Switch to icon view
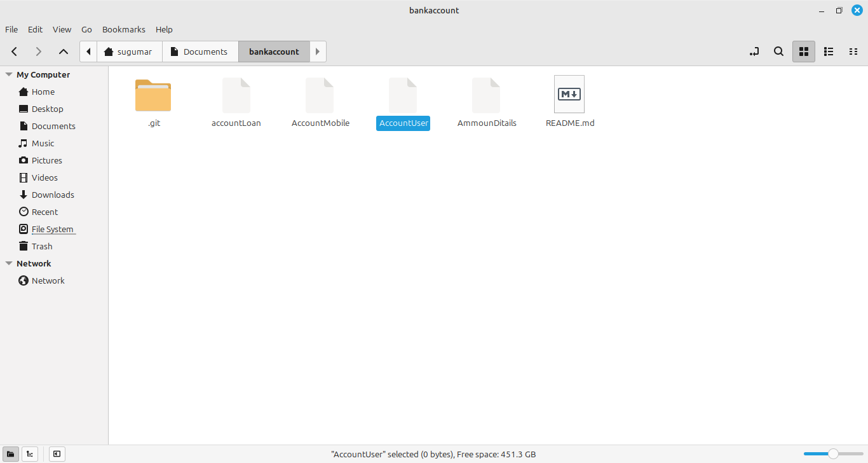Screen dimensions: 868x463 click(803, 52)
